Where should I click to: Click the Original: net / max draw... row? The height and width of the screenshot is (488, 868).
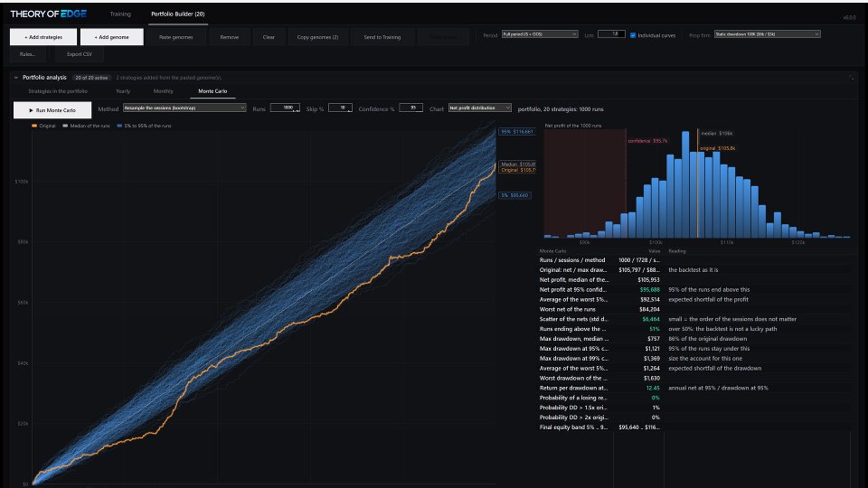[694, 270]
